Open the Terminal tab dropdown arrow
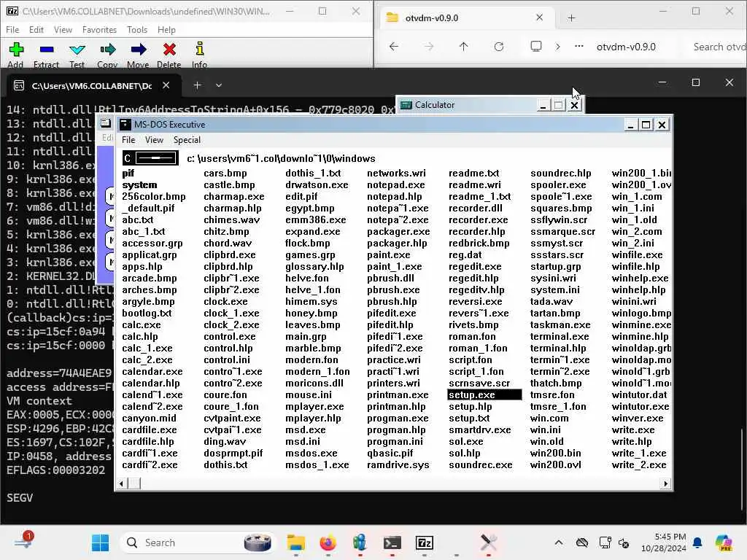The image size is (747, 560). [219, 85]
